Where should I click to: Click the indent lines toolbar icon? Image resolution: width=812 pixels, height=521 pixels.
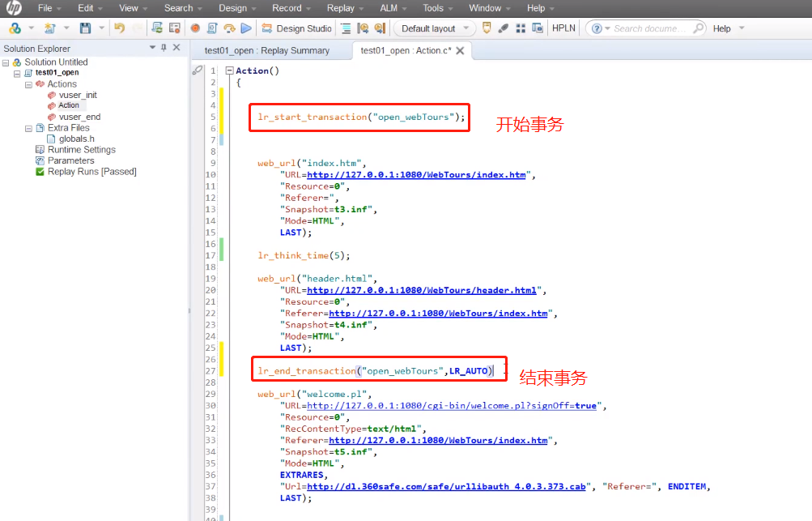(x=346, y=28)
